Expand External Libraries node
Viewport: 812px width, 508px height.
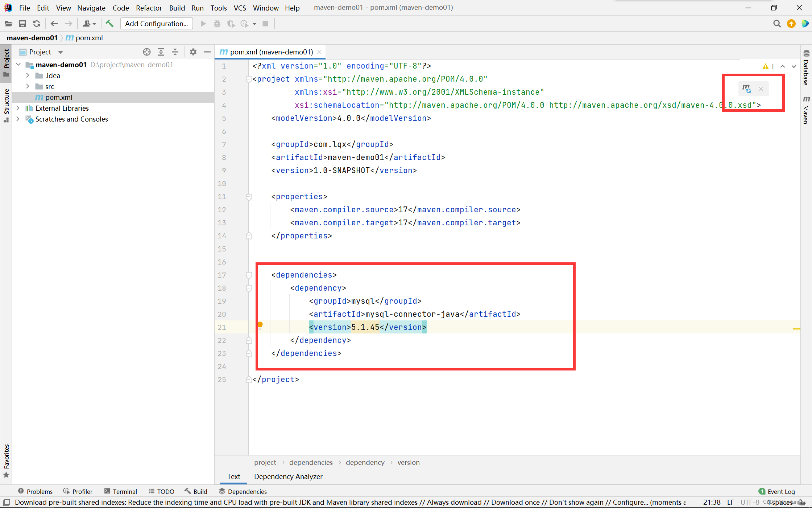(x=18, y=108)
